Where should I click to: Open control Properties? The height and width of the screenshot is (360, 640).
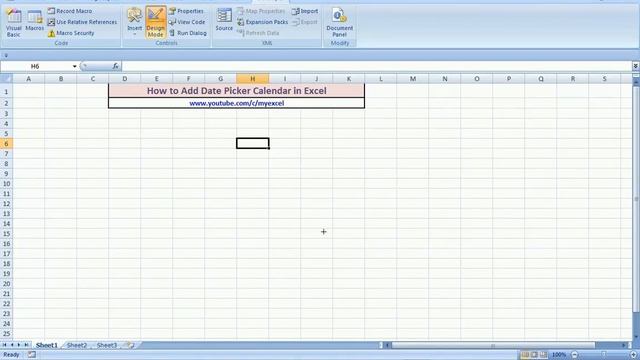tap(186, 11)
